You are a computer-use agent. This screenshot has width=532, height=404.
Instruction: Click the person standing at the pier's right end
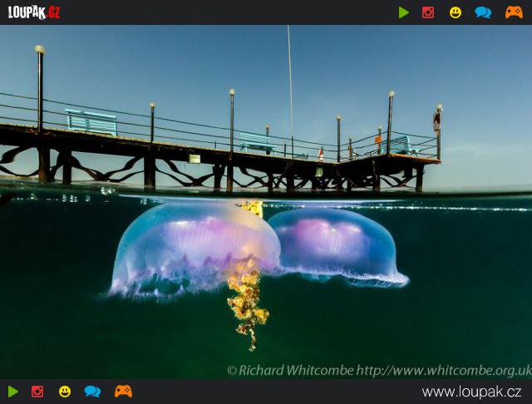click(x=436, y=123)
